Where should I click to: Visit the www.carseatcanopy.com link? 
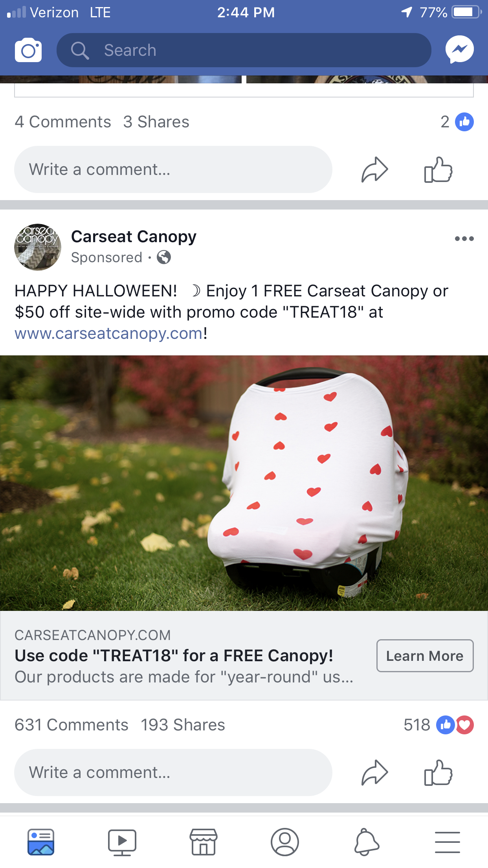(108, 333)
